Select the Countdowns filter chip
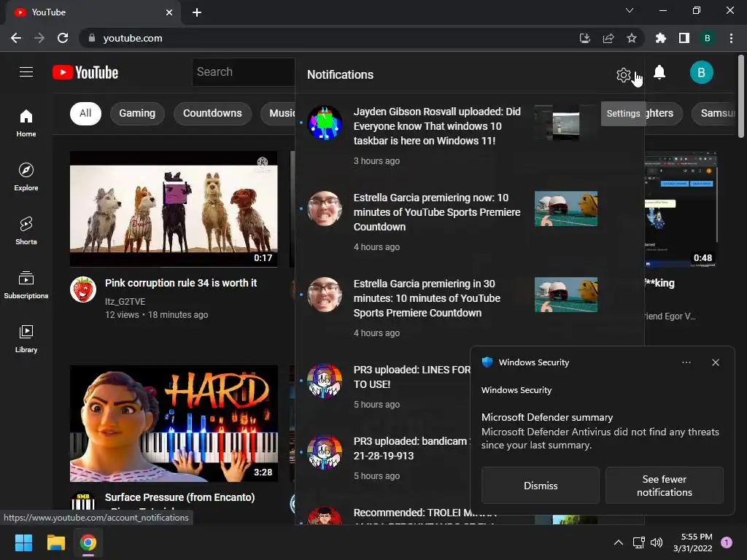The image size is (747, 560). (x=212, y=113)
